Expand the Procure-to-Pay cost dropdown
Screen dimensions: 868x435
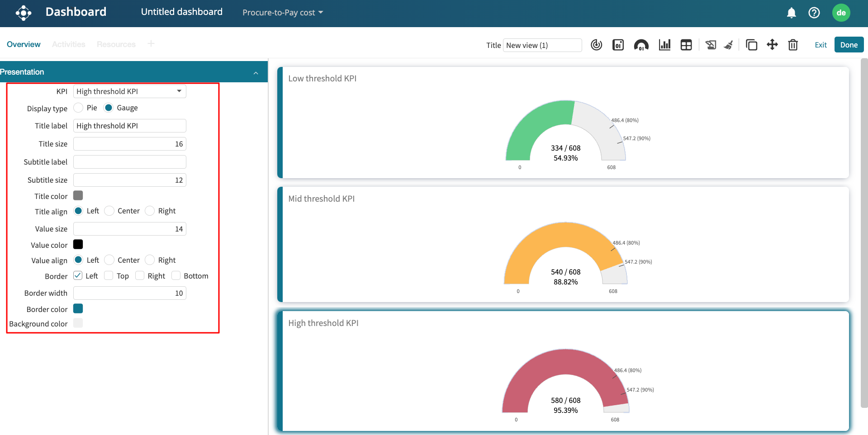(x=283, y=13)
